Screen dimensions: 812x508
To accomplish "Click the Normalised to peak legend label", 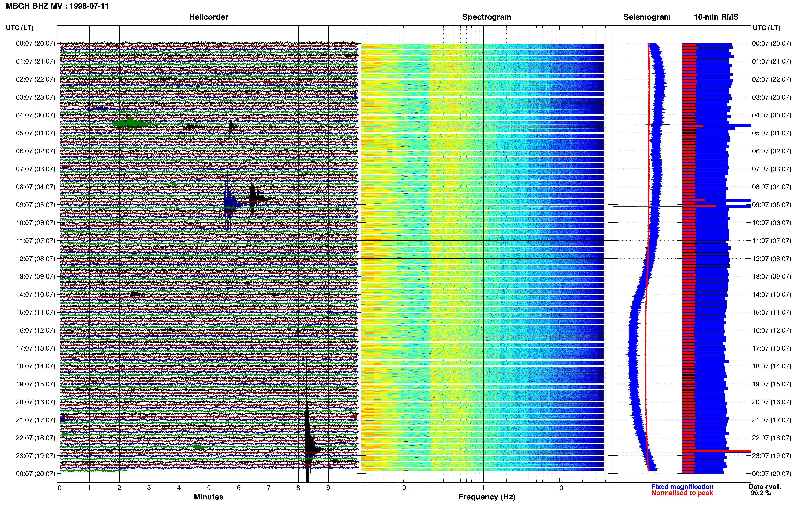I will pos(682,493).
